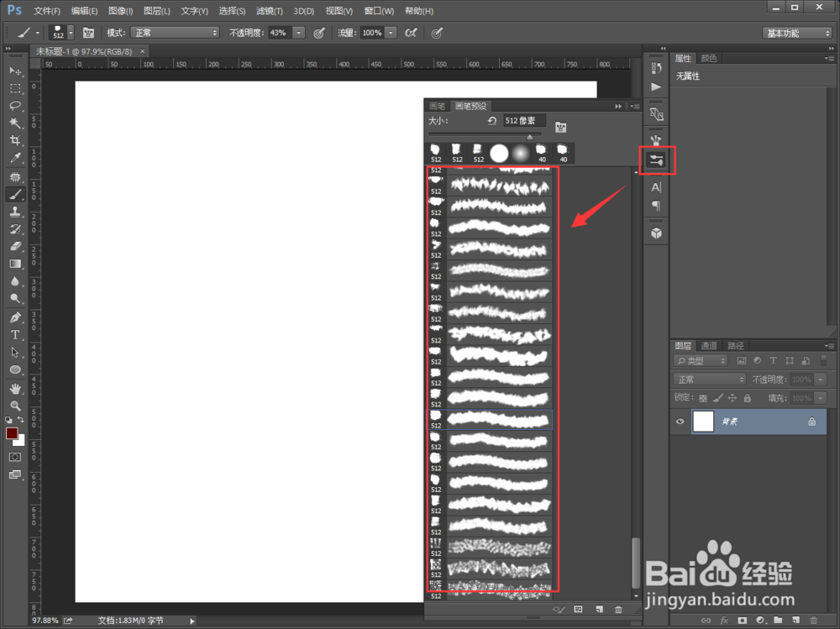Open the workspace switcher dropdown
This screenshot has height=629, width=840.
tap(797, 34)
